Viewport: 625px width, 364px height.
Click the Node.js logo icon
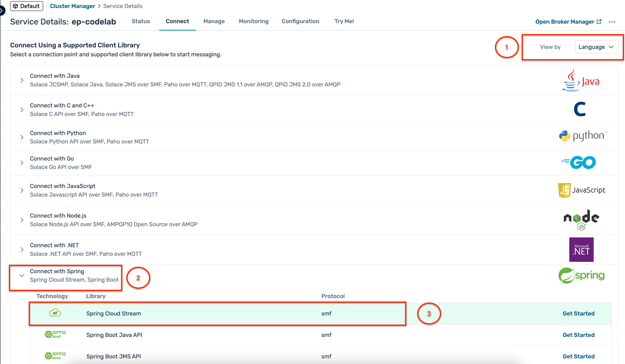pos(581,220)
